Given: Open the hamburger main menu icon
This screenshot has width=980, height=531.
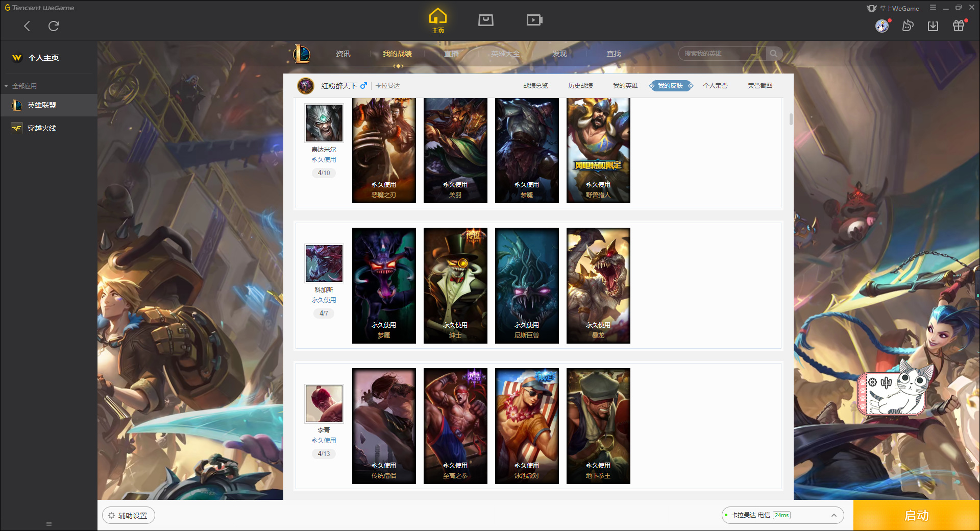Looking at the screenshot, I should point(933,8).
